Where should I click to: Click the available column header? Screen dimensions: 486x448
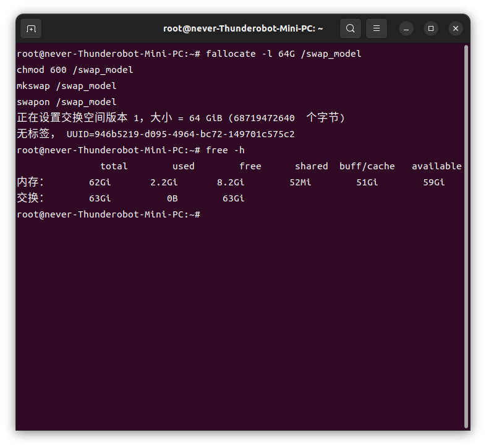(437, 166)
